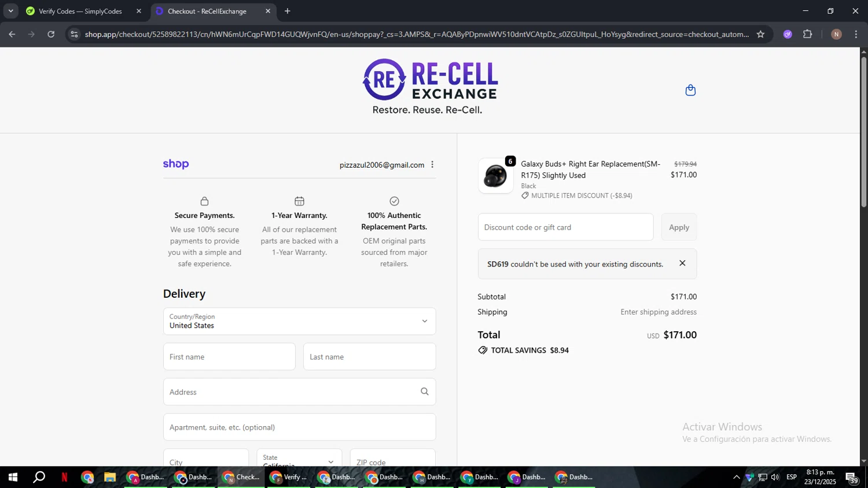Open the Chrome profile avatar N
The width and height of the screenshot is (868, 488).
pyautogui.click(x=836, y=34)
